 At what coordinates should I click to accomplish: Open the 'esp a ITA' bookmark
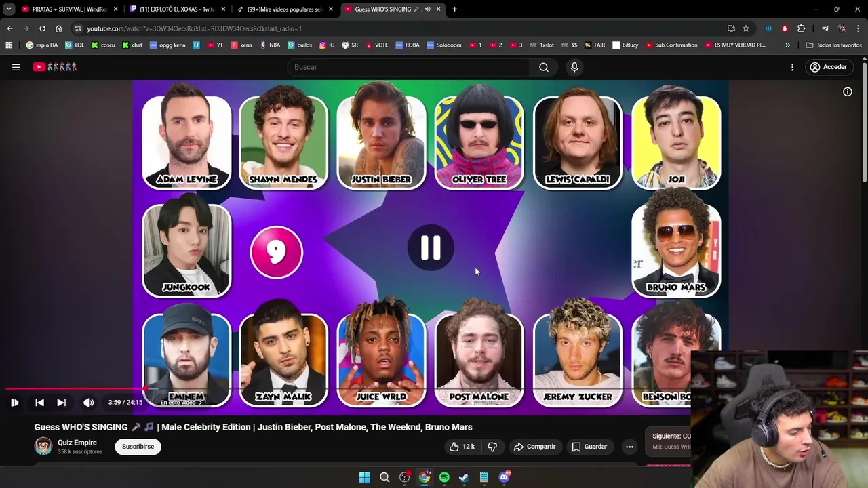tap(42, 45)
